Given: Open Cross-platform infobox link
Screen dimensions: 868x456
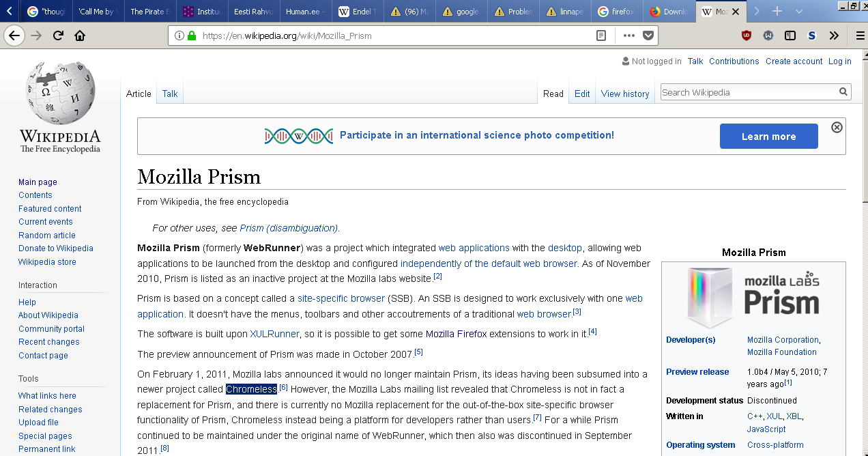Looking at the screenshot, I should coord(775,445).
